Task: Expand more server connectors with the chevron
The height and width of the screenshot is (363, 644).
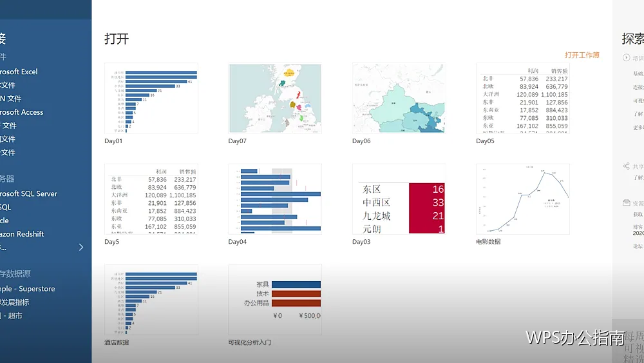Action: pos(81,247)
